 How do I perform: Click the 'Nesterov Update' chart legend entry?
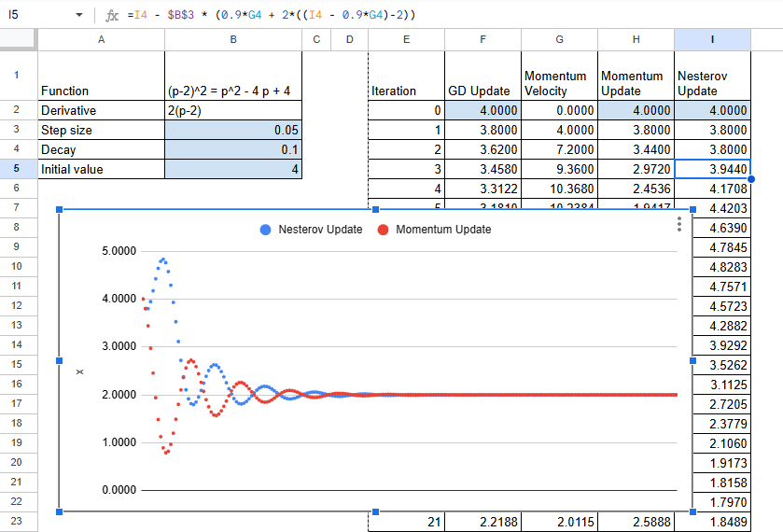[311, 230]
